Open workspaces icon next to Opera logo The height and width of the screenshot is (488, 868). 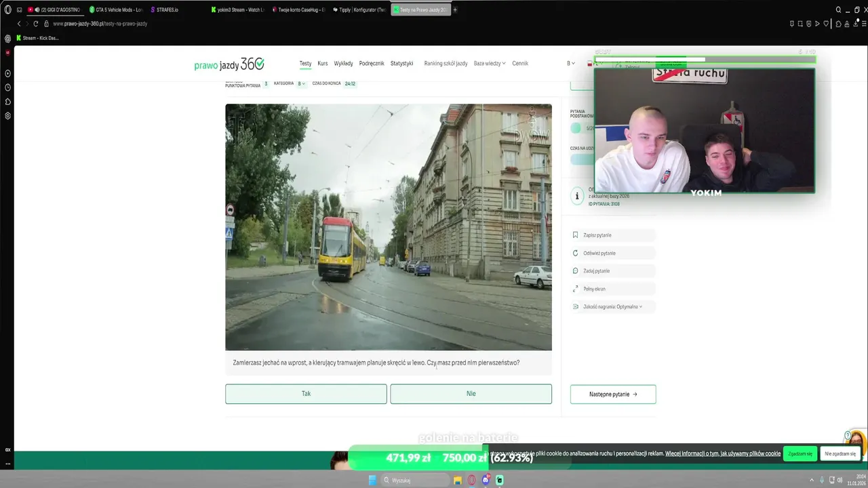[x=20, y=9]
